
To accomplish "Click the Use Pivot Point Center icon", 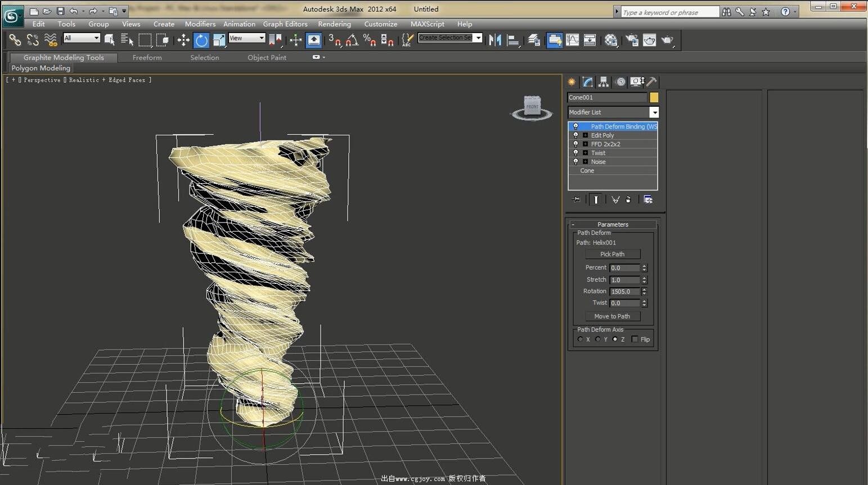I will pyautogui.click(x=275, y=40).
